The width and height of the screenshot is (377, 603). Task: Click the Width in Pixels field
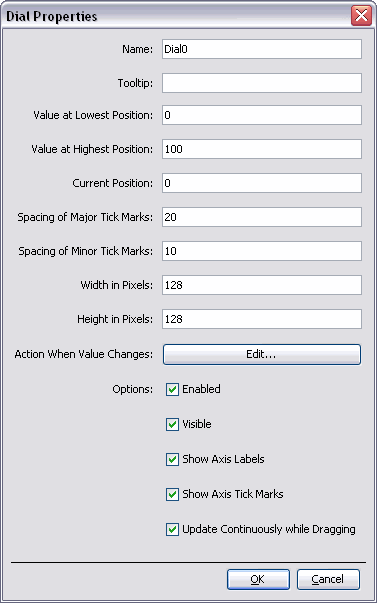point(262,285)
